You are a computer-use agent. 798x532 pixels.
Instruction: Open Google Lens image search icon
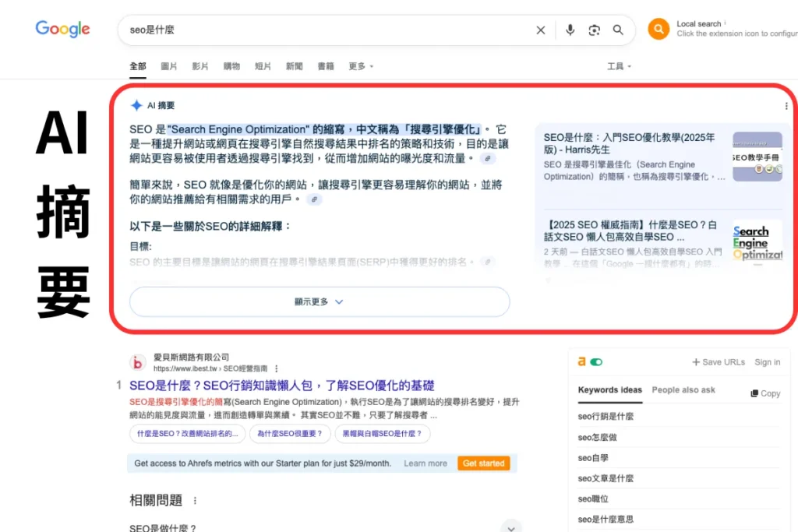pos(594,30)
